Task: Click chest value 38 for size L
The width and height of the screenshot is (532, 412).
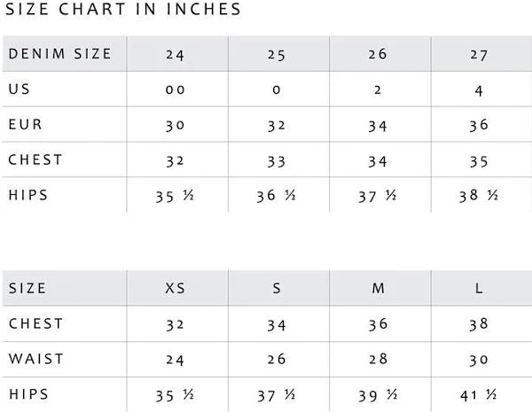Action: pyautogui.click(x=480, y=324)
